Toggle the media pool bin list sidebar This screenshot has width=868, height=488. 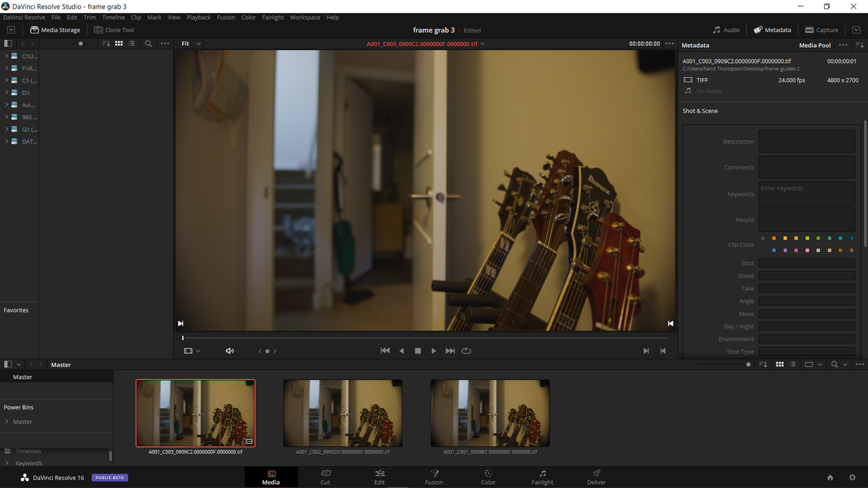(8, 365)
